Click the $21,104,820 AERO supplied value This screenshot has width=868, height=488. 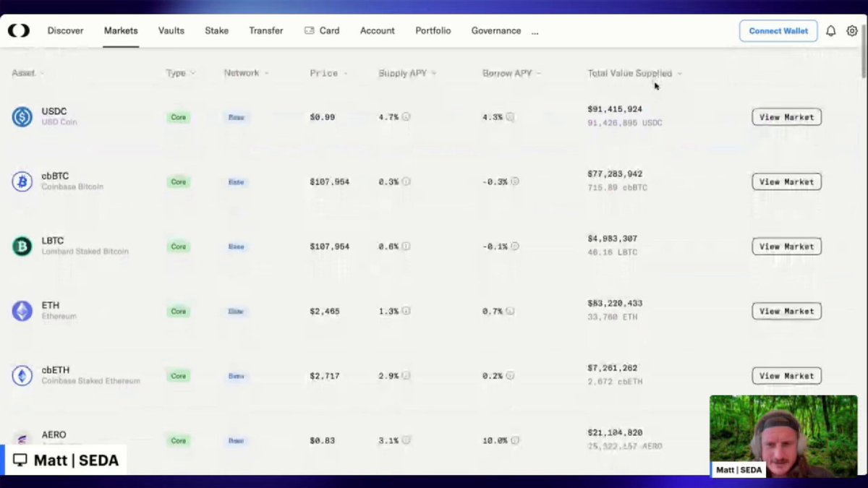[x=615, y=432]
